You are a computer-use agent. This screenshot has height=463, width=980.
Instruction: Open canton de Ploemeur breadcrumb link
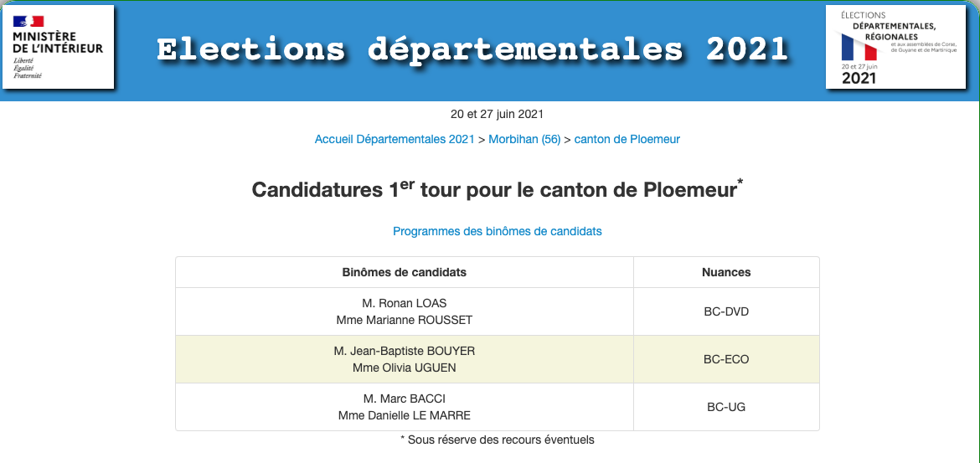point(627,140)
